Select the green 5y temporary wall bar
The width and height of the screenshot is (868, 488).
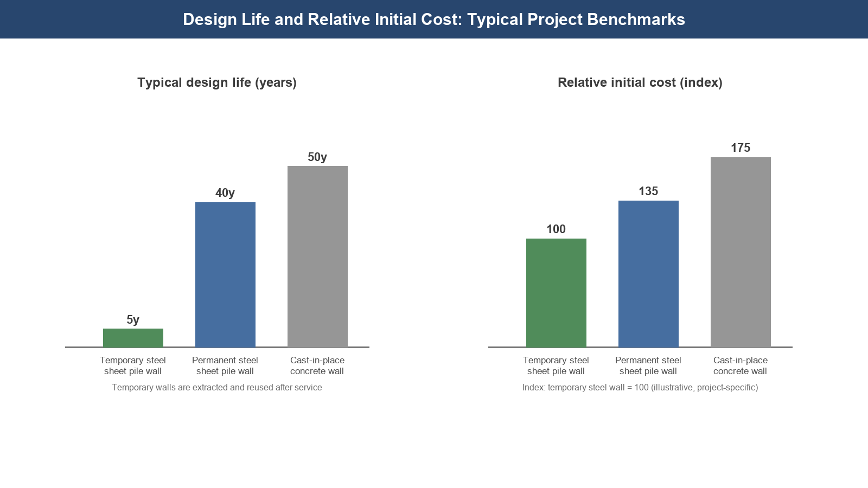(x=133, y=338)
